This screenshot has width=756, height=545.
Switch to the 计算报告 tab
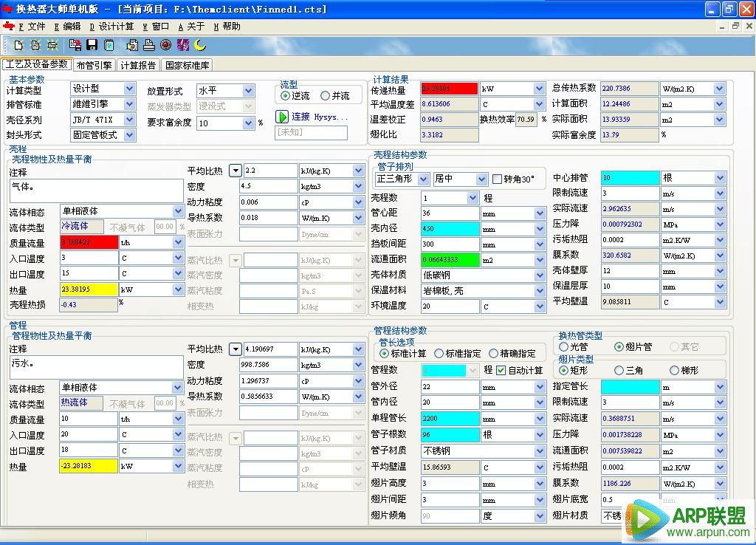[138, 65]
